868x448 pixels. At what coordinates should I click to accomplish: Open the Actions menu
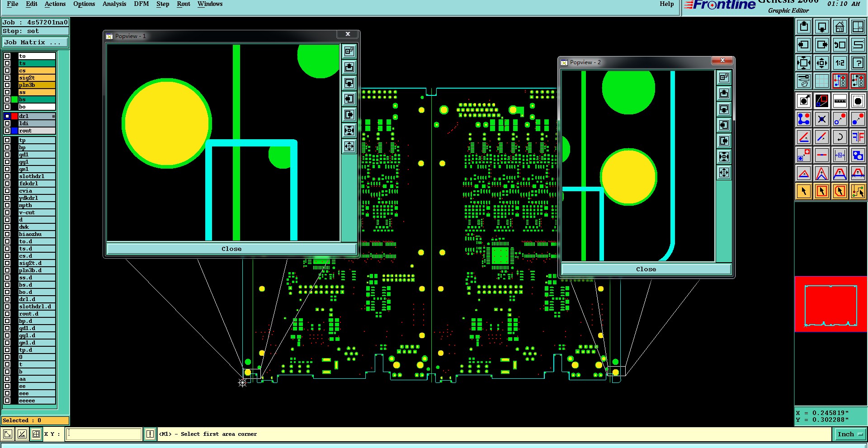coord(55,4)
